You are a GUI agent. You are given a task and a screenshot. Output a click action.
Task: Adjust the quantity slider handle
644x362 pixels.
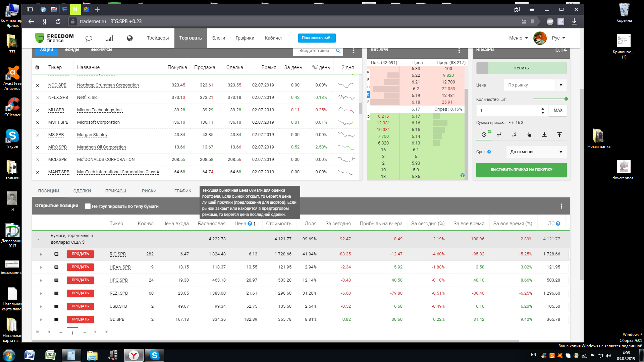pos(566,99)
